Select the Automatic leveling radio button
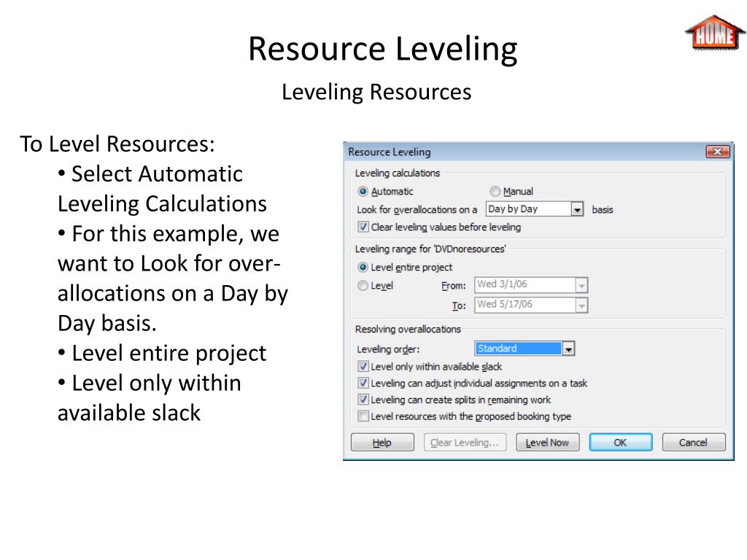Viewport: 747px width, 560px height. click(x=363, y=192)
